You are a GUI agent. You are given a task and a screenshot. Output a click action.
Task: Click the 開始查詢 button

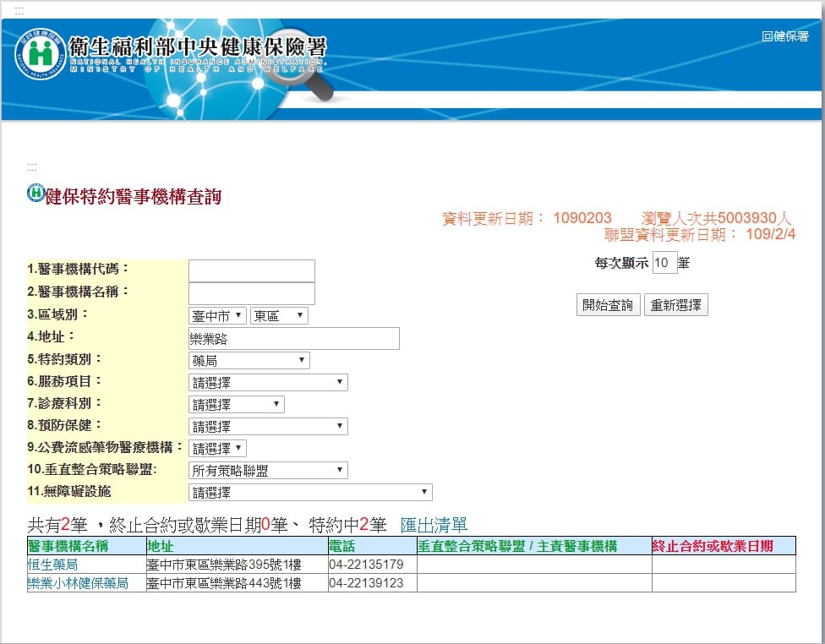608,305
